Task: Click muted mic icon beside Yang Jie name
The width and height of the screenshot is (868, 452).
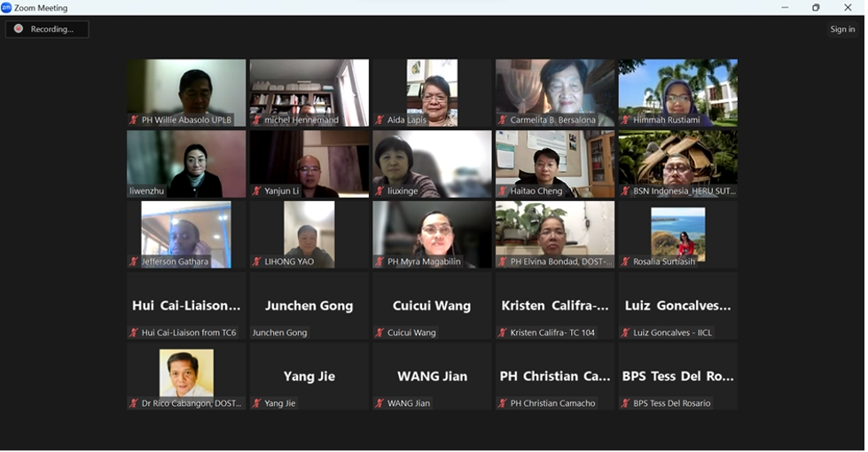Action: [x=257, y=403]
